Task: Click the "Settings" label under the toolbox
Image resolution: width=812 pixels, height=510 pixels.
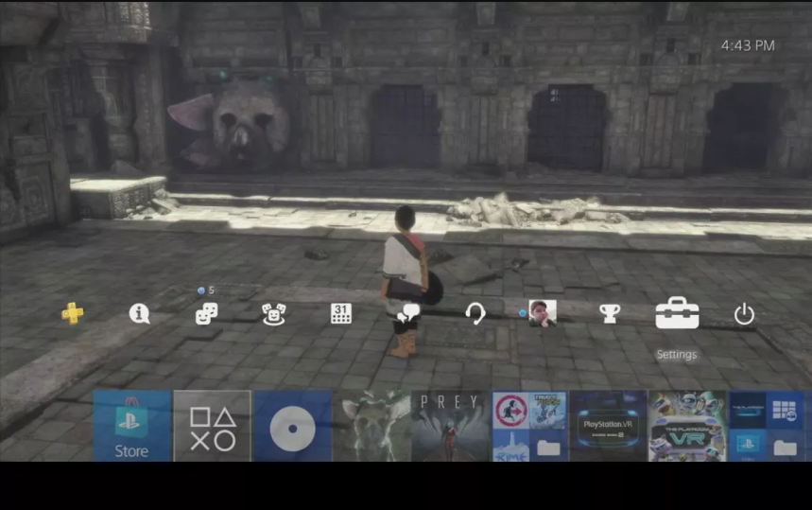Action: [x=677, y=355]
